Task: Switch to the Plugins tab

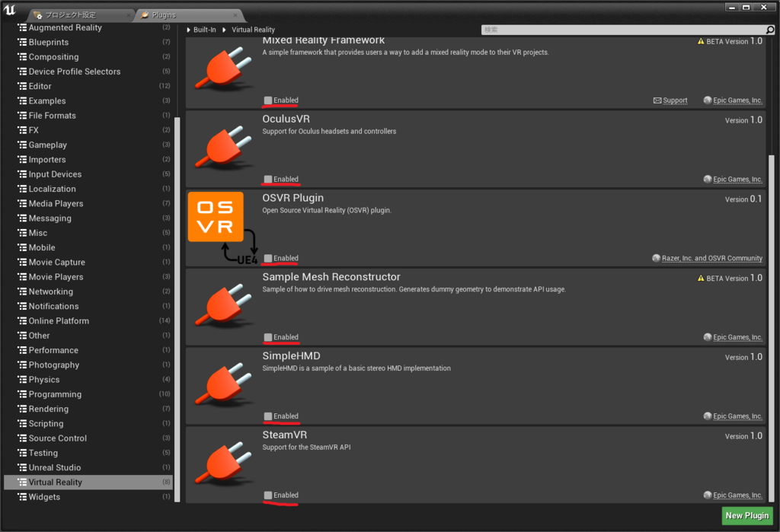Action: pyautogui.click(x=189, y=15)
